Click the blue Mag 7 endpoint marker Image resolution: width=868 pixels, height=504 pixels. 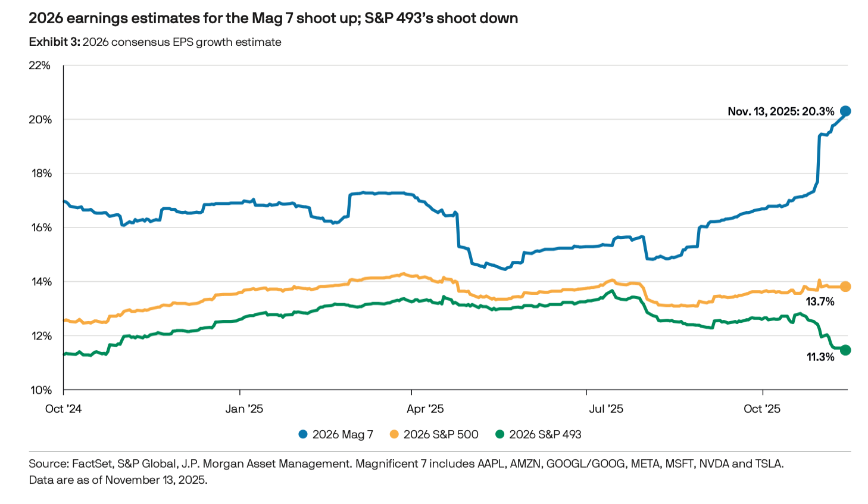coord(845,111)
